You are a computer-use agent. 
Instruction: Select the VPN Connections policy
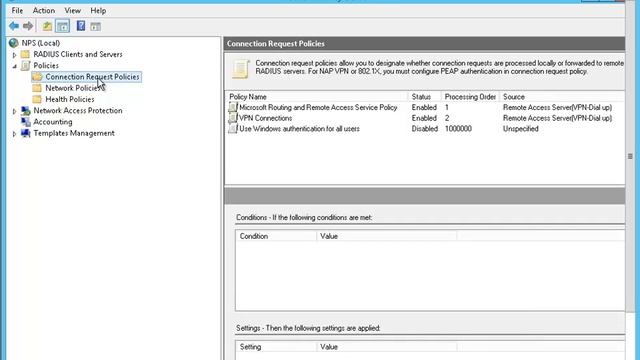coord(265,118)
